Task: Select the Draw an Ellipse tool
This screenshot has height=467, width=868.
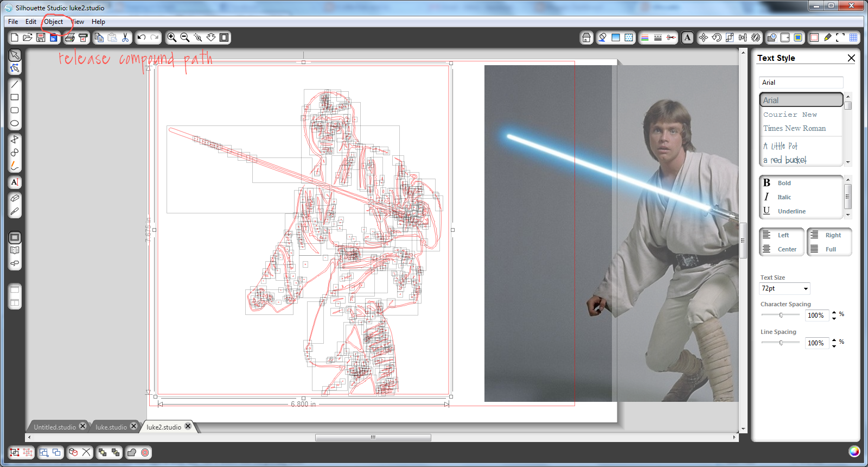Action: [x=15, y=123]
